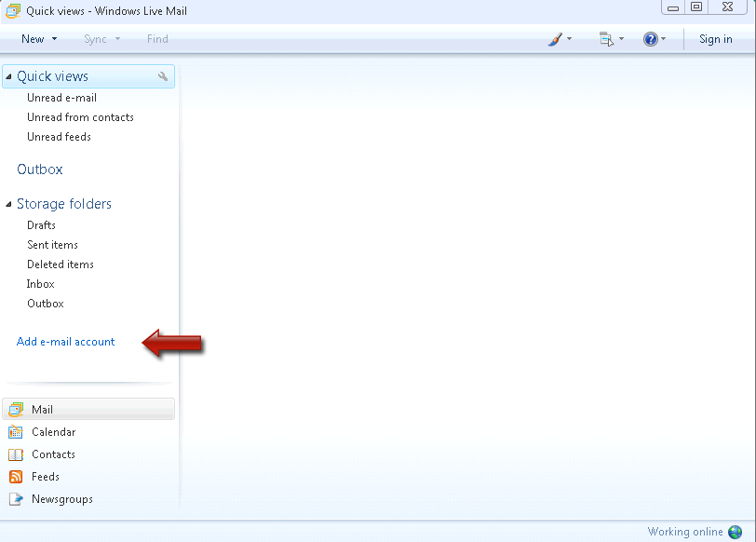Minimize the Windows Live Mail window
Screen dimensions: 756x542
tap(673, 7)
